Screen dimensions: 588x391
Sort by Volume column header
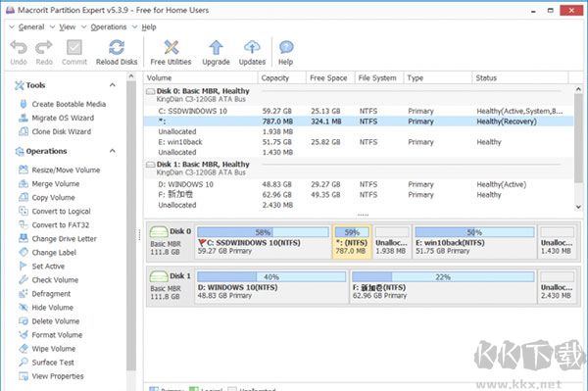pyautogui.click(x=201, y=78)
